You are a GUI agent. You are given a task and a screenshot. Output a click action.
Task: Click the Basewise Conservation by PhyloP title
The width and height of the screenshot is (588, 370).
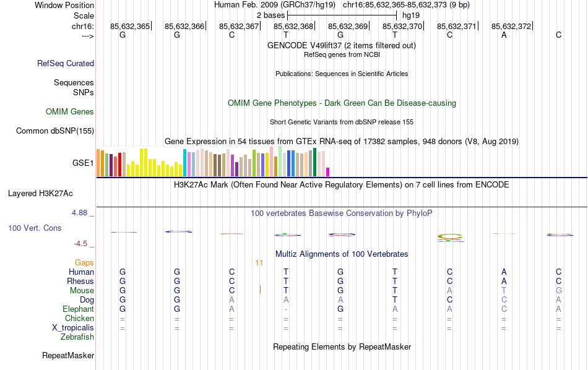(342, 213)
